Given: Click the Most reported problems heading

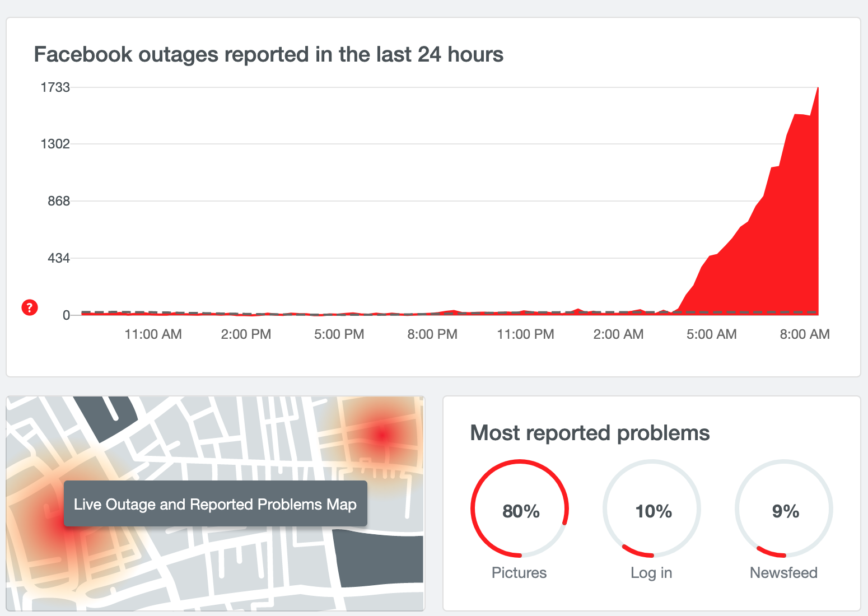Looking at the screenshot, I should point(590,433).
